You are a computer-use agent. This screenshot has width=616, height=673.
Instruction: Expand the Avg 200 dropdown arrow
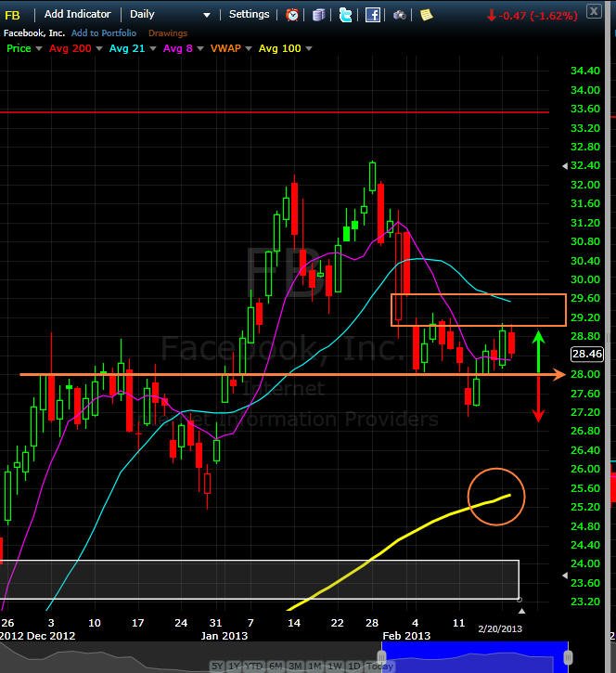[x=99, y=49]
